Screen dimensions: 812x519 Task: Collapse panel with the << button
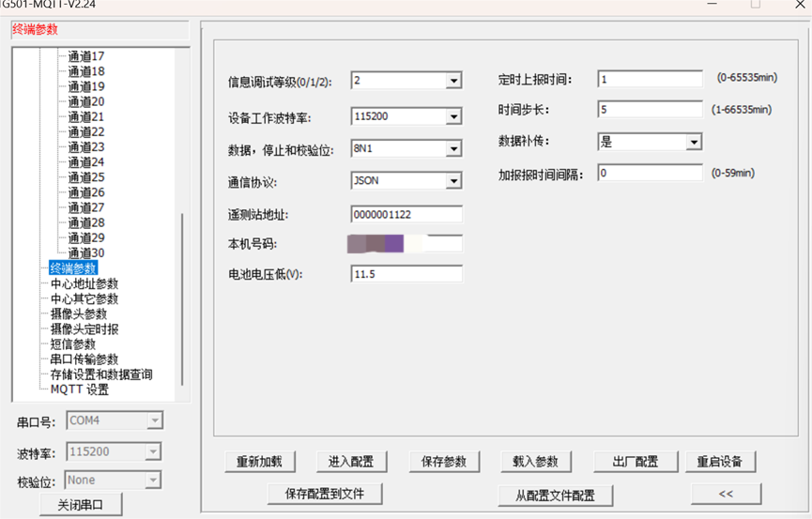pos(726,494)
